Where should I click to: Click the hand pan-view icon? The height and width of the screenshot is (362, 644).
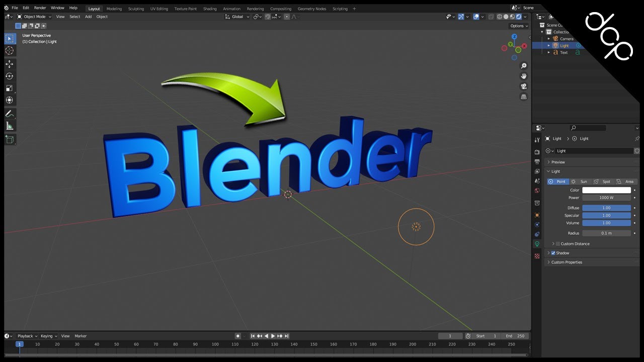click(x=524, y=76)
